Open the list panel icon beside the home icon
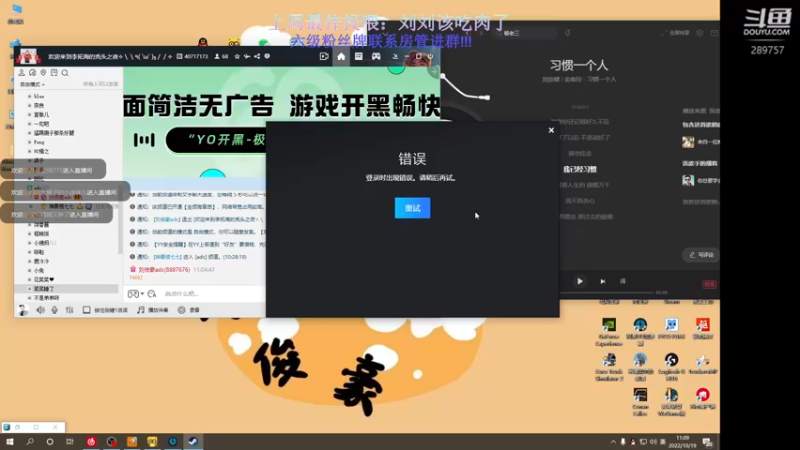 359,57
